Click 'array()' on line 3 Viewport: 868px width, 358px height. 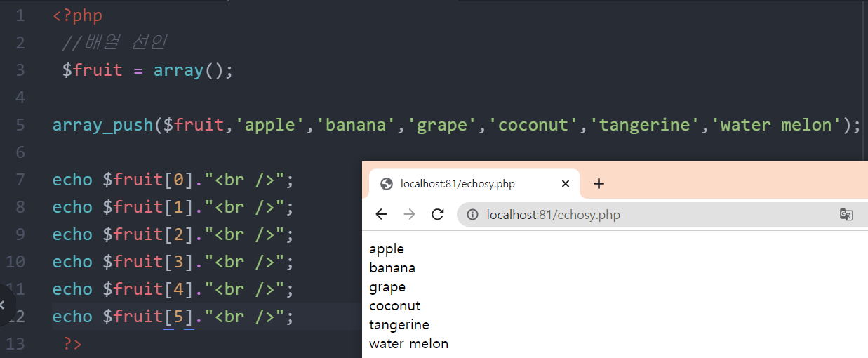(188, 70)
